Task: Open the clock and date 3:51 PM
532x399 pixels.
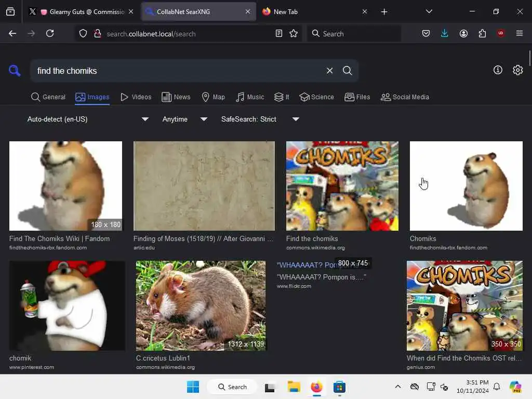Action: pos(472,387)
